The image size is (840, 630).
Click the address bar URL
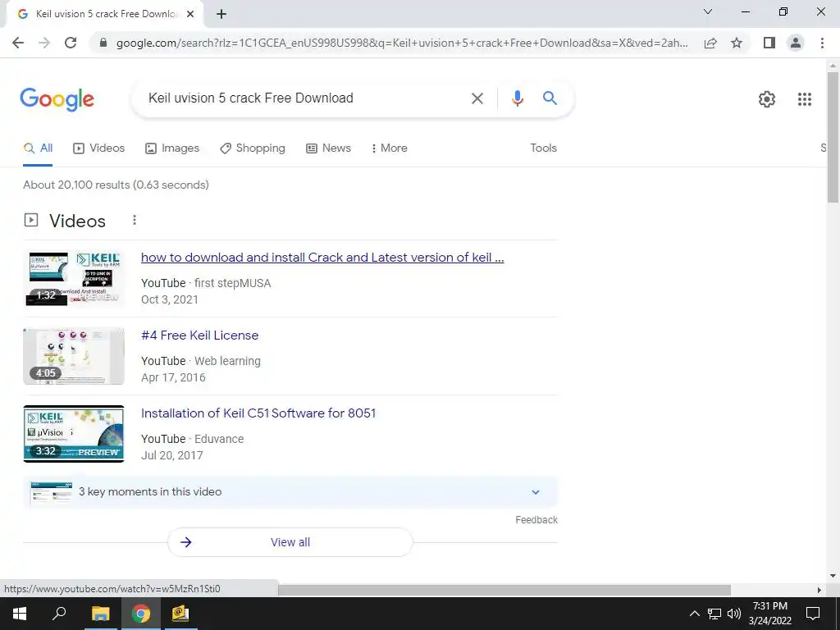402,43
